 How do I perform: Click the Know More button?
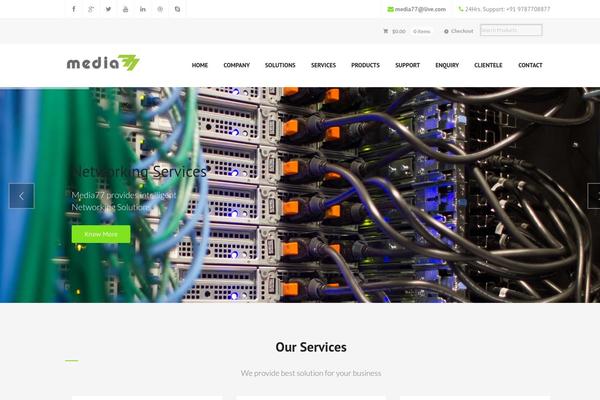point(101,234)
